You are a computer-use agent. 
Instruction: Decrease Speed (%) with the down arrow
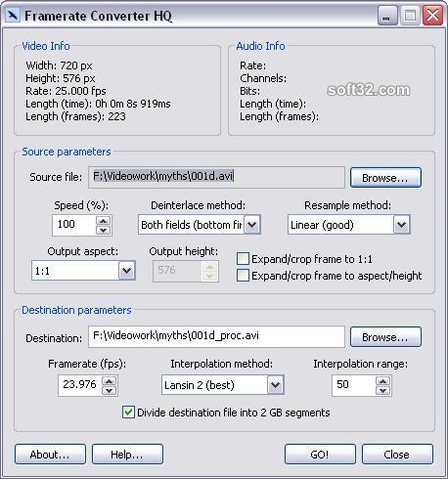click(x=104, y=230)
